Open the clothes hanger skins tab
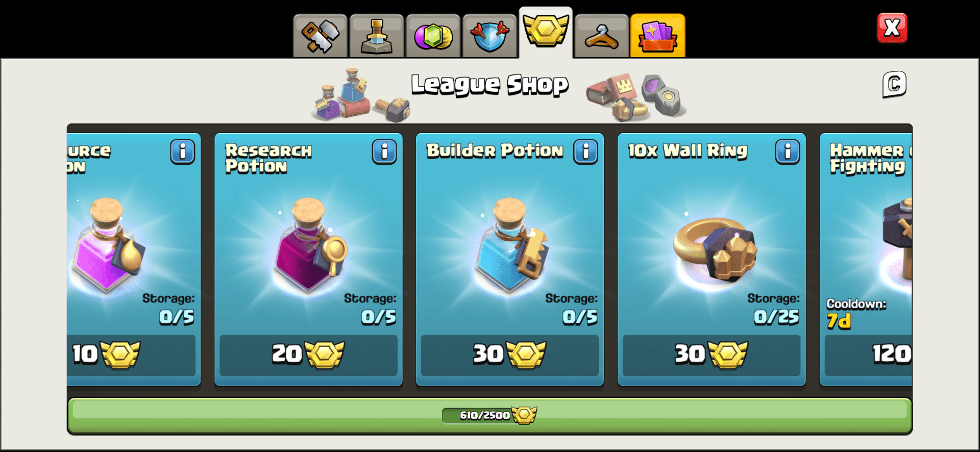The width and height of the screenshot is (980, 452). (x=601, y=36)
